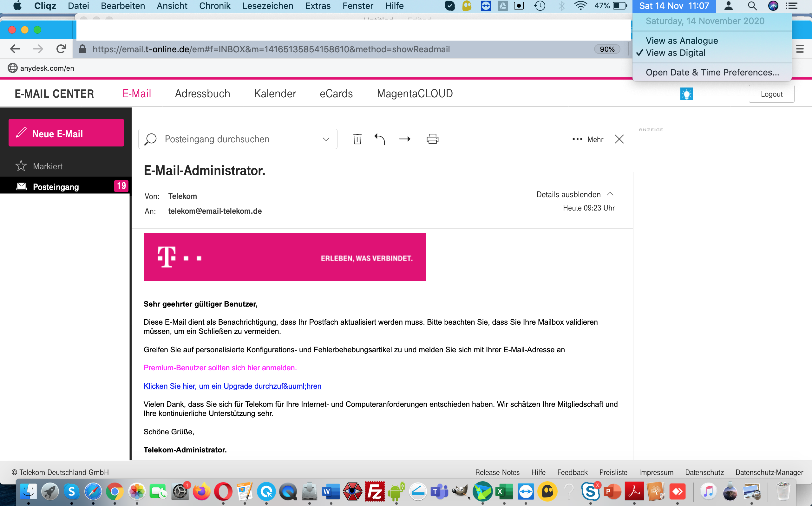Open Finder from the Dock
Image resolution: width=812 pixels, height=506 pixels.
coord(29,491)
